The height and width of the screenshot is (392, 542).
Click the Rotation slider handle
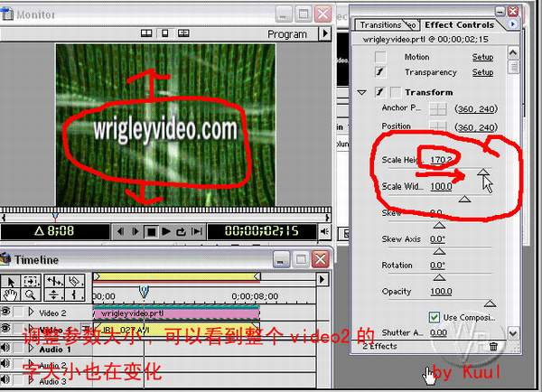click(439, 277)
